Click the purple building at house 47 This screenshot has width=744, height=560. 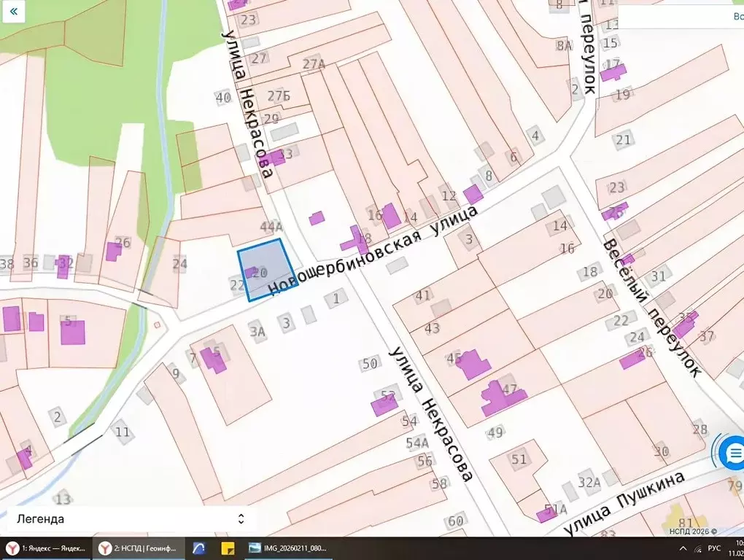pos(500,397)
